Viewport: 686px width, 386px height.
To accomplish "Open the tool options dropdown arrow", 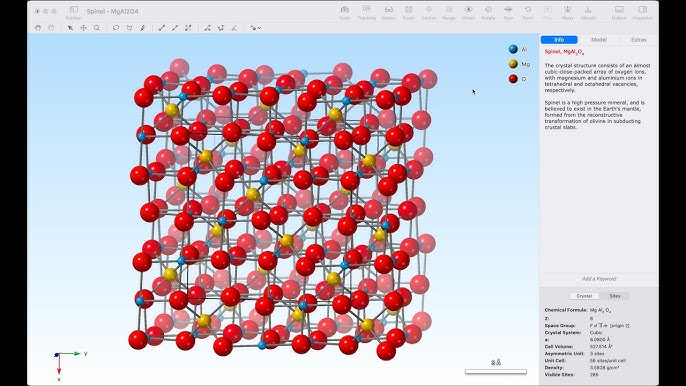I will coord(259,28).
